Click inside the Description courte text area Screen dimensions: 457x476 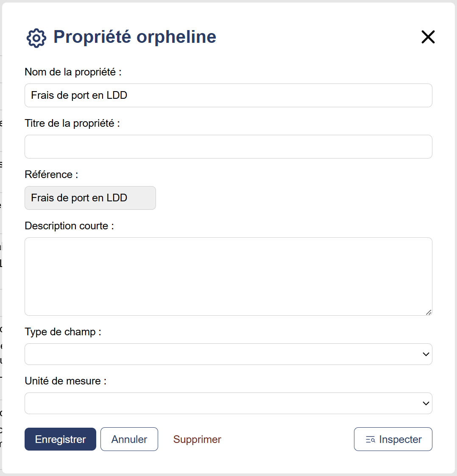coord(228,276)
